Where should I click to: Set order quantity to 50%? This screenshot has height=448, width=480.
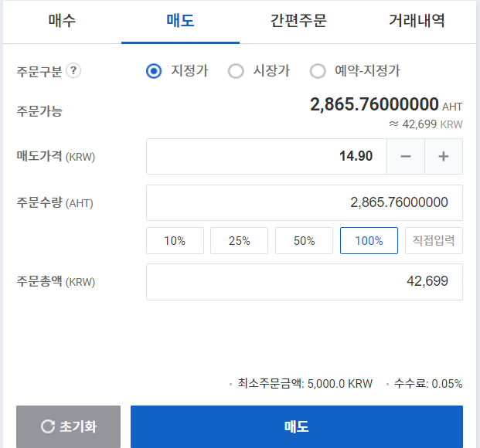coord(304,240)
